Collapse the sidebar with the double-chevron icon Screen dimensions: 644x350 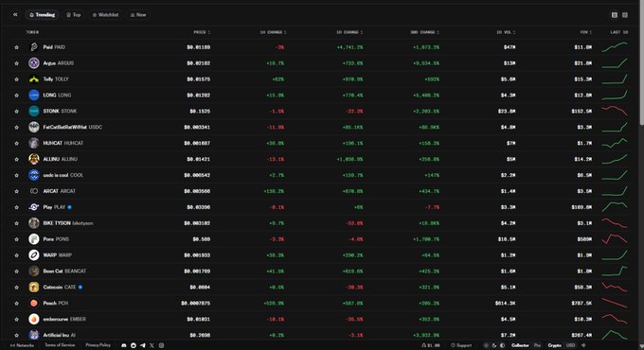15,15
